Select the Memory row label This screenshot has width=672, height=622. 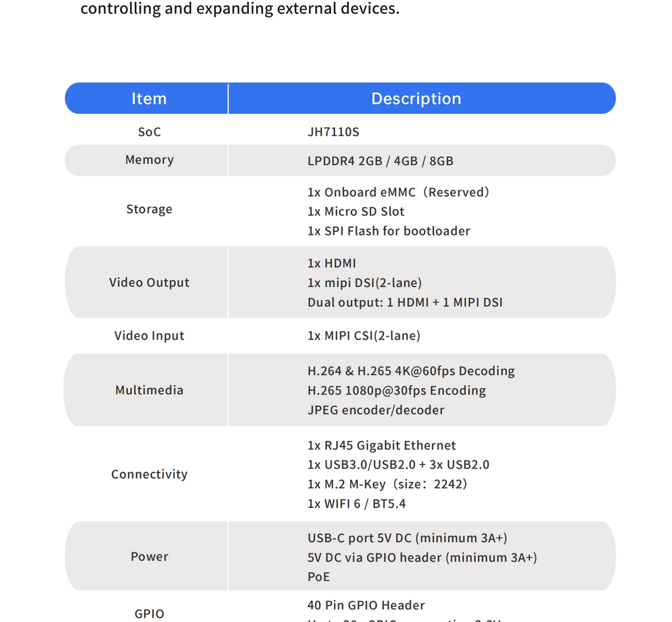[150, 160]
